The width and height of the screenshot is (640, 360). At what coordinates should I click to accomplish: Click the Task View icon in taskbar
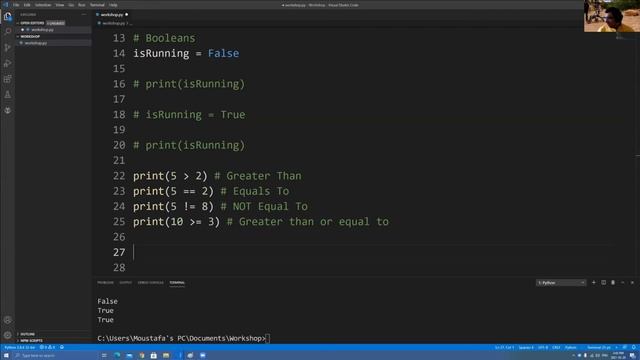click(104, 356)
